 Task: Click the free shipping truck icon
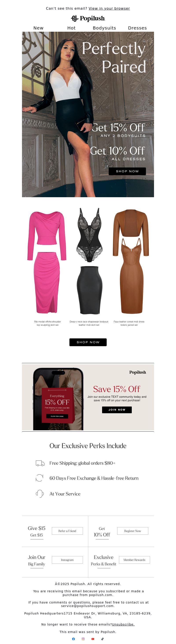click(x=40, y=463)
